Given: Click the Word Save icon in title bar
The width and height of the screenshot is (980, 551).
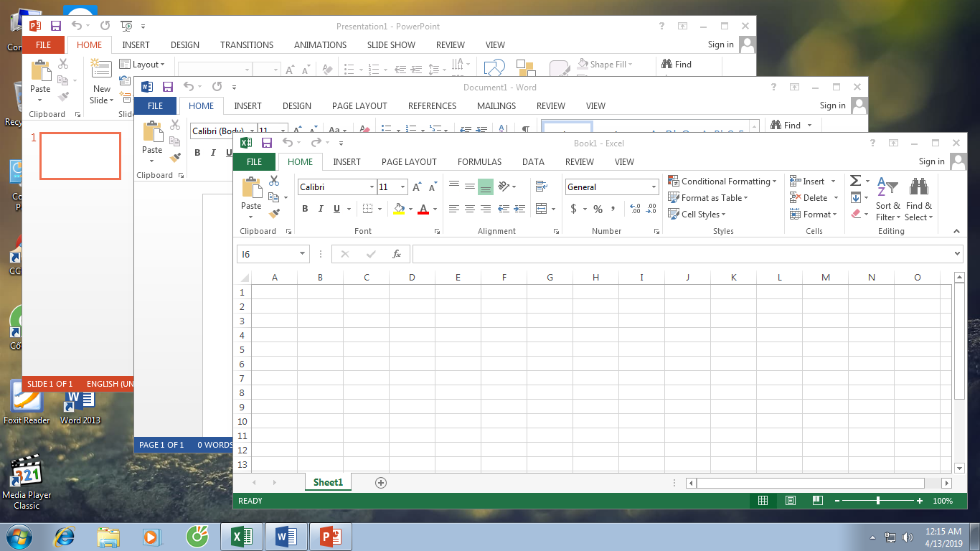Looking at the screenshot, I should 167,87.
